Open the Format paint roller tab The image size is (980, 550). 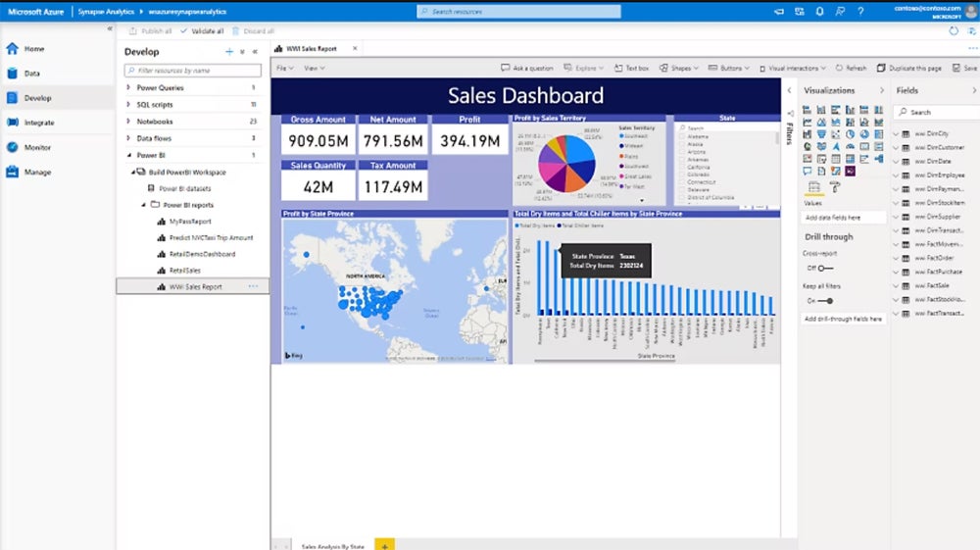[834, 187]
